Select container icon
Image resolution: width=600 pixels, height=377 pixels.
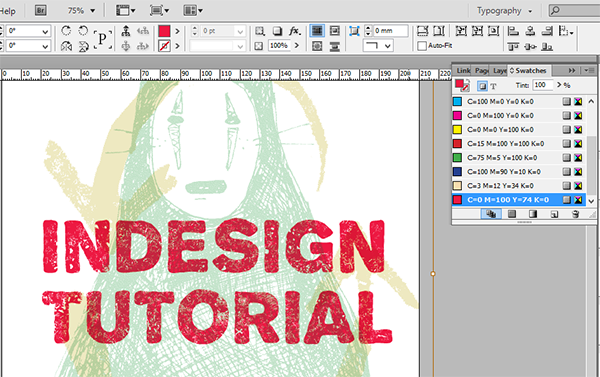126,31
